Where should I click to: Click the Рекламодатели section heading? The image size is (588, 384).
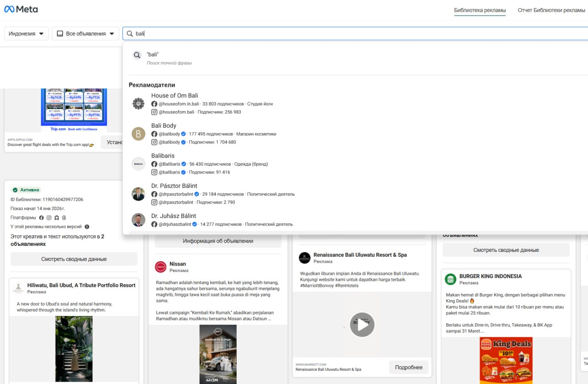tap(152, 85)
